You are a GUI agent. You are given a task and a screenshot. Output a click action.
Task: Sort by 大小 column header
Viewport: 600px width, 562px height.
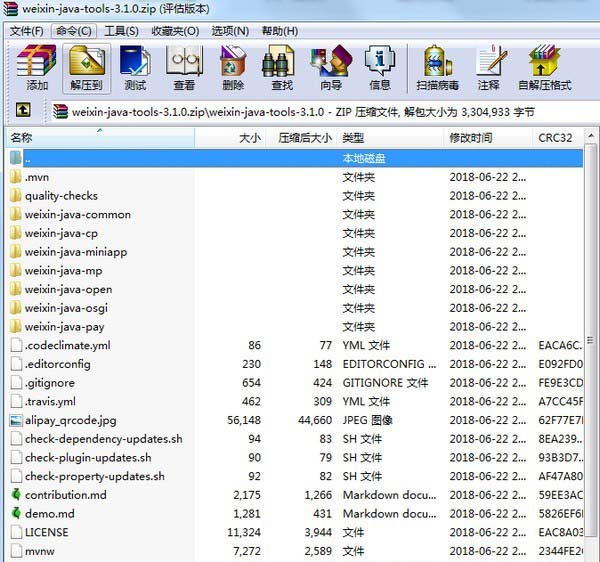point(231,138)
